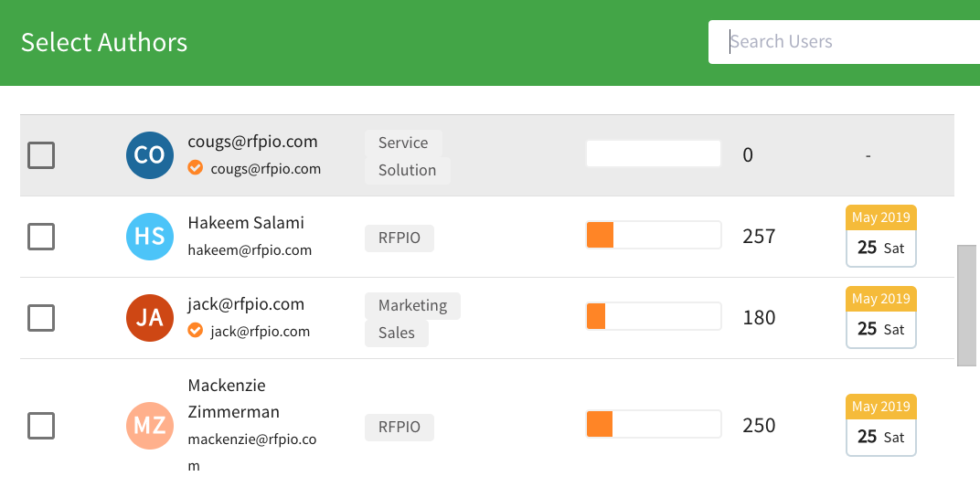
Task: Click the HS avatar for Hakeem Salami
Action: [149, 236]
